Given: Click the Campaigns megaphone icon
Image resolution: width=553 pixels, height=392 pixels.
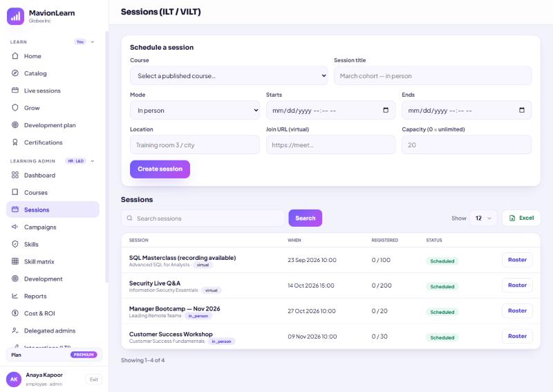Looking at the screenshot, I should tap(15, 227).
